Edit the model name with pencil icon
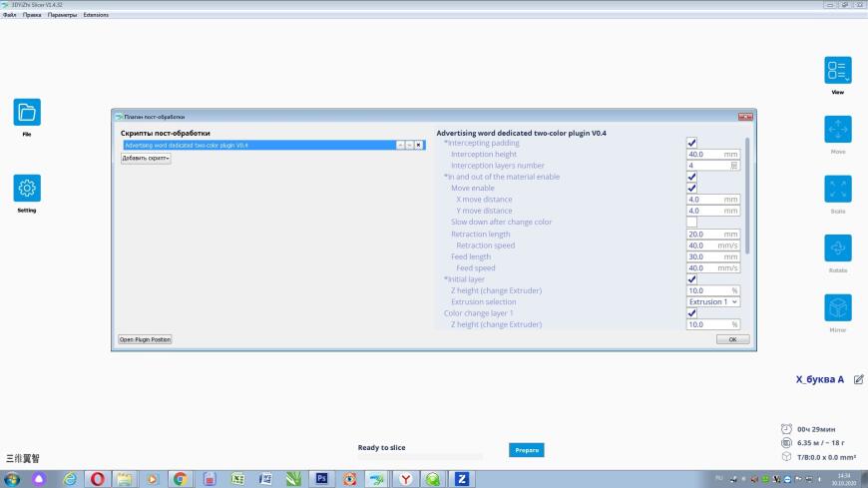Screen dimensions: 868x488 tap(858, 379)
